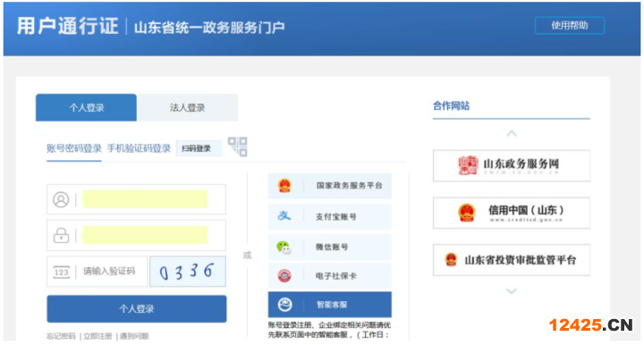This screenshot has width=644, height=345.
Task: Open the 智能客服 support button
Action: [330, 305]
